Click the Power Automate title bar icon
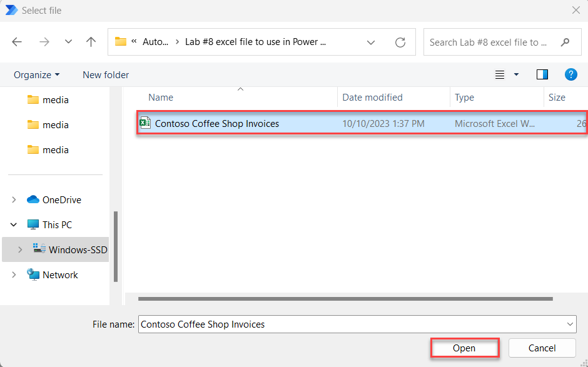This screenshot has width=588, height=367. [12, 10]
